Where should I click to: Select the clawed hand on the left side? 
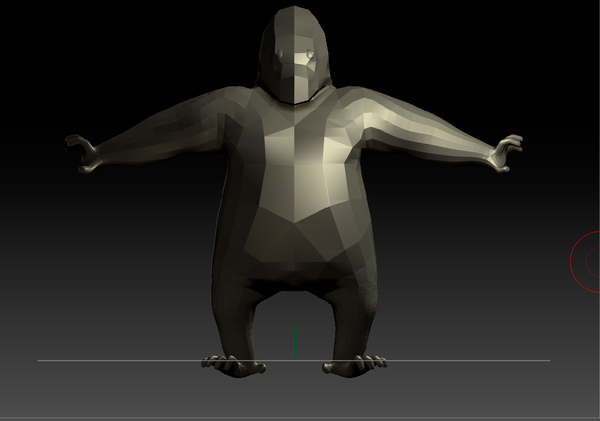point(82,153)
